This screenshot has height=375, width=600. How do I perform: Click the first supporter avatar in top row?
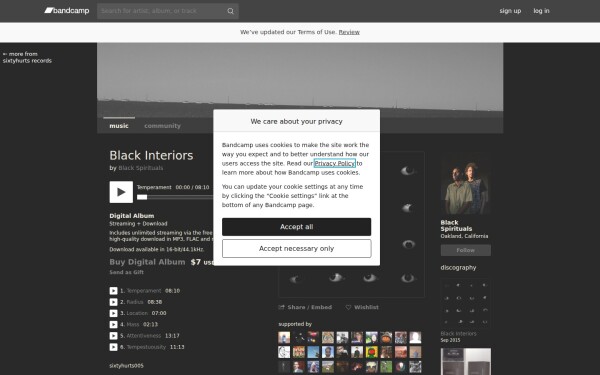(x=284, y=338)
